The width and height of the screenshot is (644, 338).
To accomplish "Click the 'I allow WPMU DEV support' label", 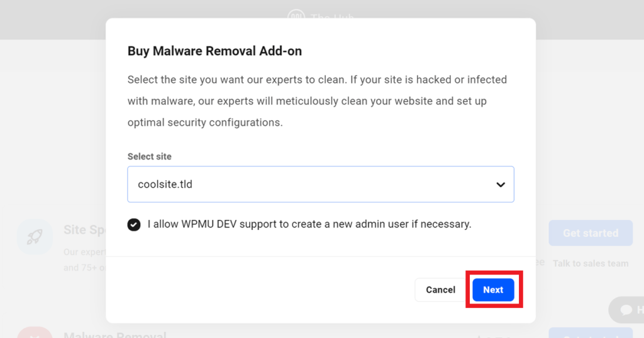I will coord(309,224).
